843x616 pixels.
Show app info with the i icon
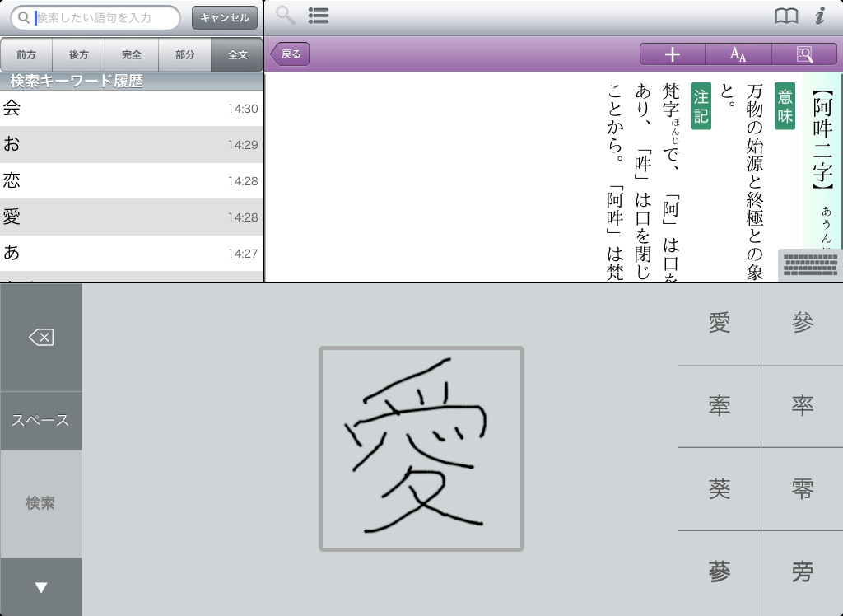pos(820,16)
